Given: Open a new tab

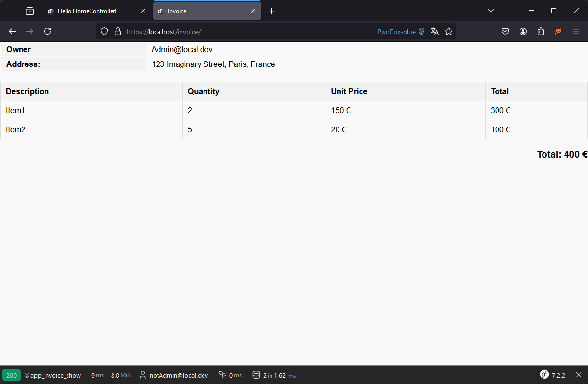Looking at the screenshot, I should pyautogui.click(x=272, y=11).
